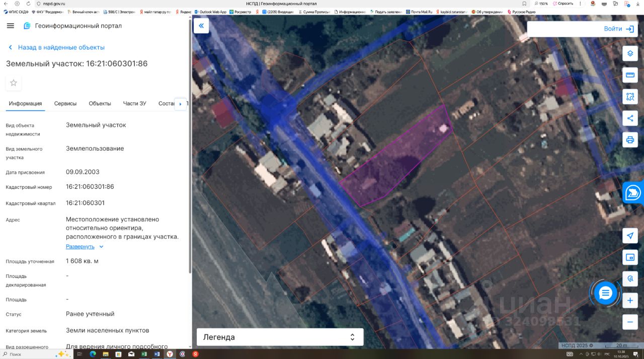Image resolution: width=644 pixels, height=359 pixels.
Task: Reload the page in the browser
Action: tap(28, 4)
